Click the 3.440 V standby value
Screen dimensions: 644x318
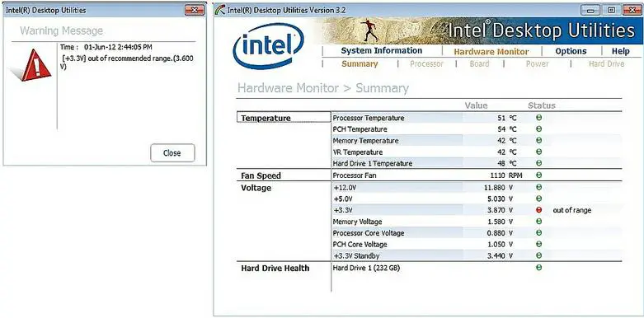click(499, 256)
